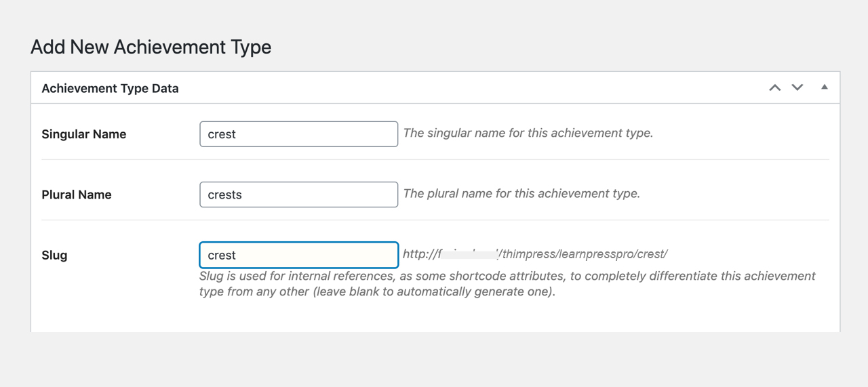Collapse the Achievement Type Data panel
The image size is (868, 387).
click(825, 87)
